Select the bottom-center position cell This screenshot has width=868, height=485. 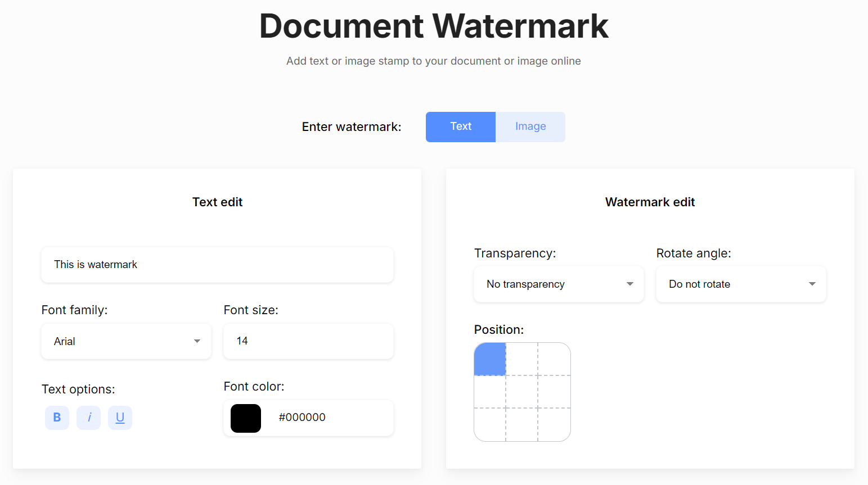[522, 424]
